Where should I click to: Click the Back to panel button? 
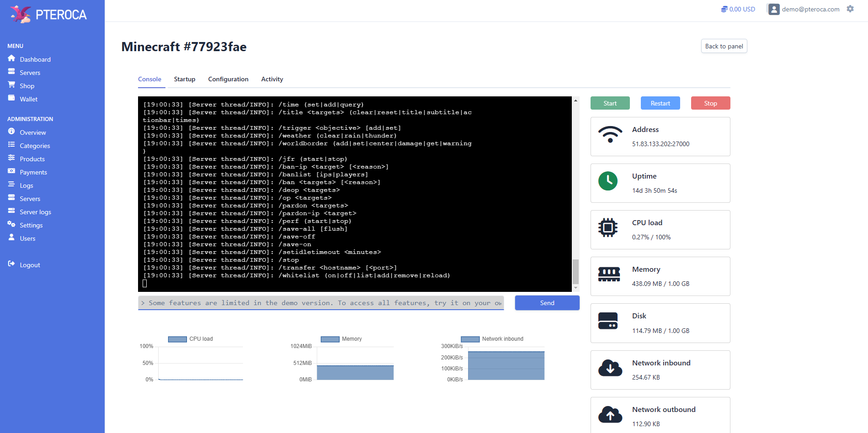[x=724, y=46]
